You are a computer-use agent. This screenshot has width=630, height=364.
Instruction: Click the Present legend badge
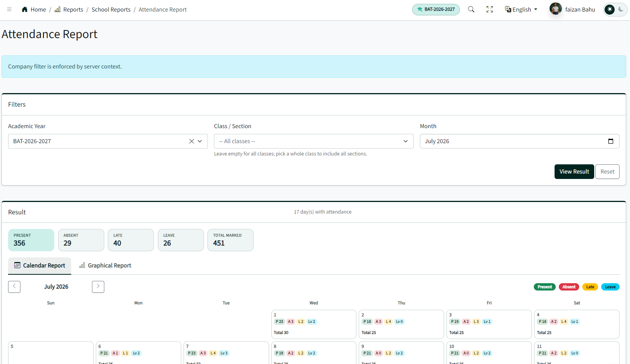(545, 287)
